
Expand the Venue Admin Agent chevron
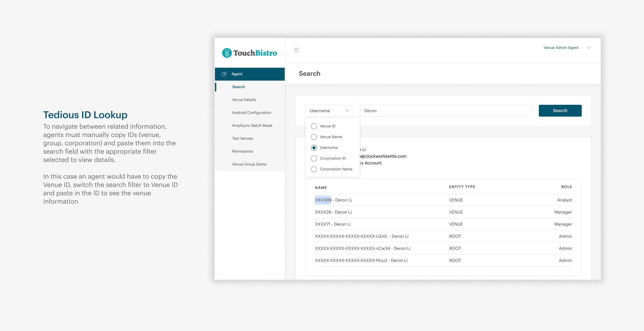pyautogui.click(x=589, y=48)
